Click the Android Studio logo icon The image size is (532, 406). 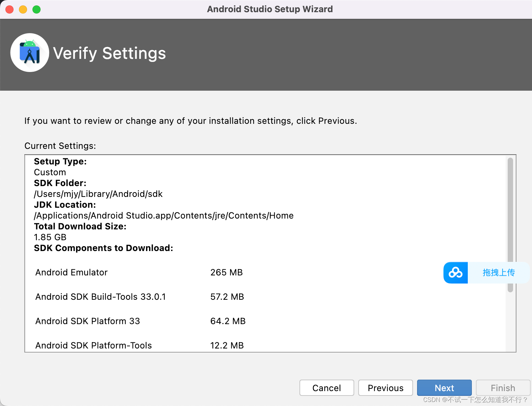point(30,52)
